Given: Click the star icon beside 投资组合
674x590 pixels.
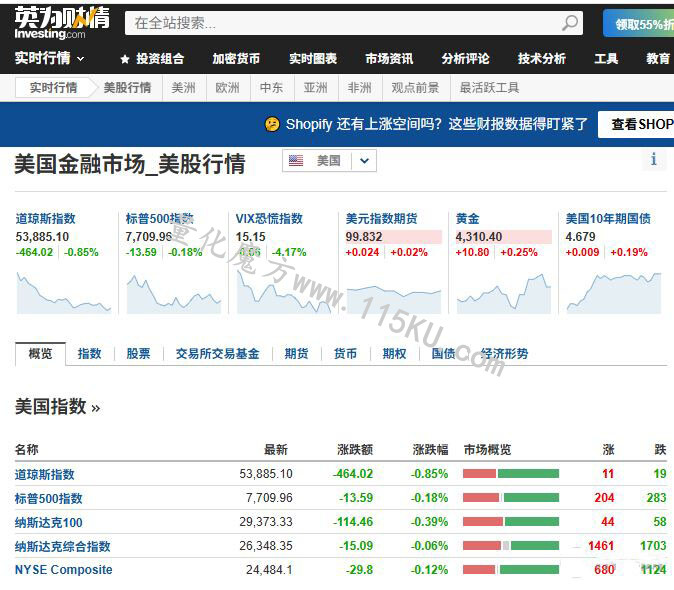Looking at the screenshot, I should [x=125, y=59].
